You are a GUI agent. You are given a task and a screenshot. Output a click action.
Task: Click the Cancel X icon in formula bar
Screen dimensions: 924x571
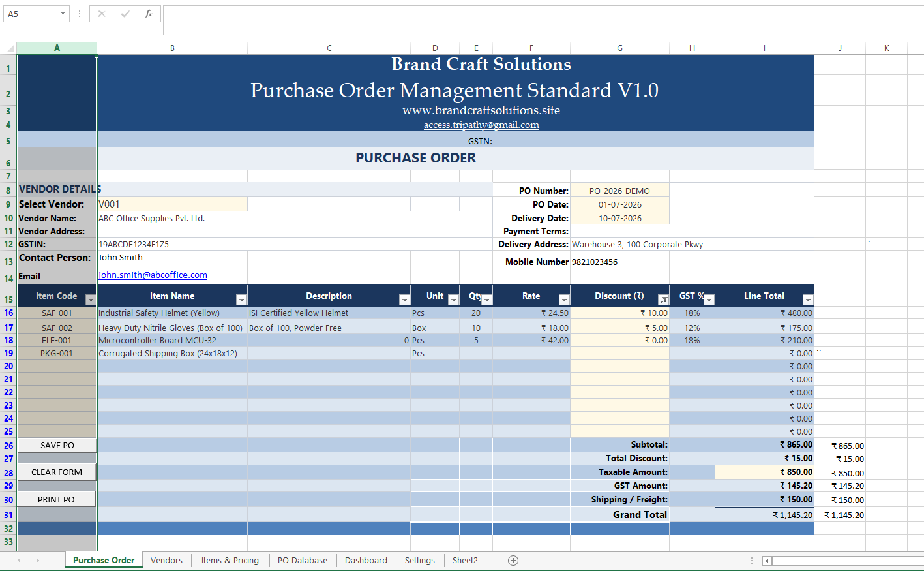[x=102, y=14]
